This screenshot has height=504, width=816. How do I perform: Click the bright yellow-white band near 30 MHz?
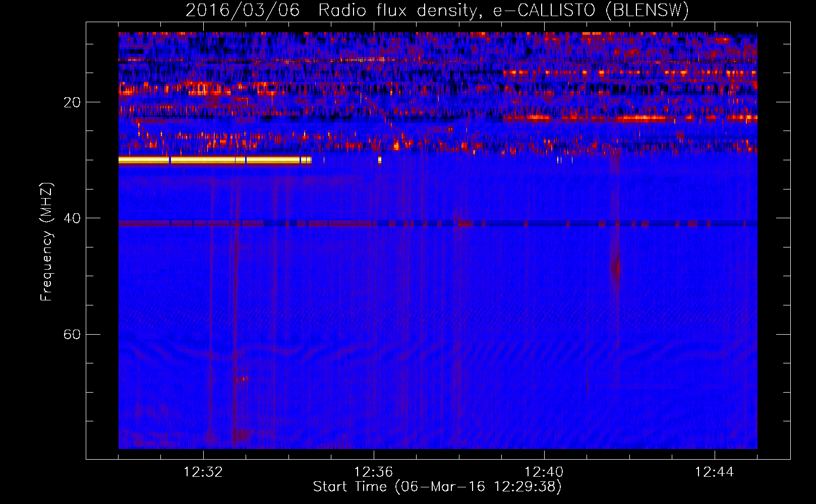pos(215,160)
